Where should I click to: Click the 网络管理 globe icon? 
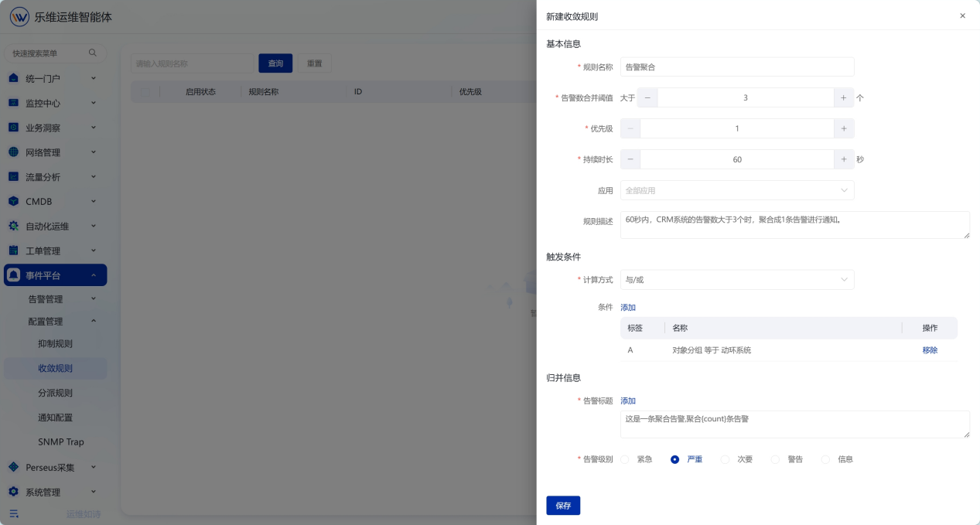coord(13,152)
